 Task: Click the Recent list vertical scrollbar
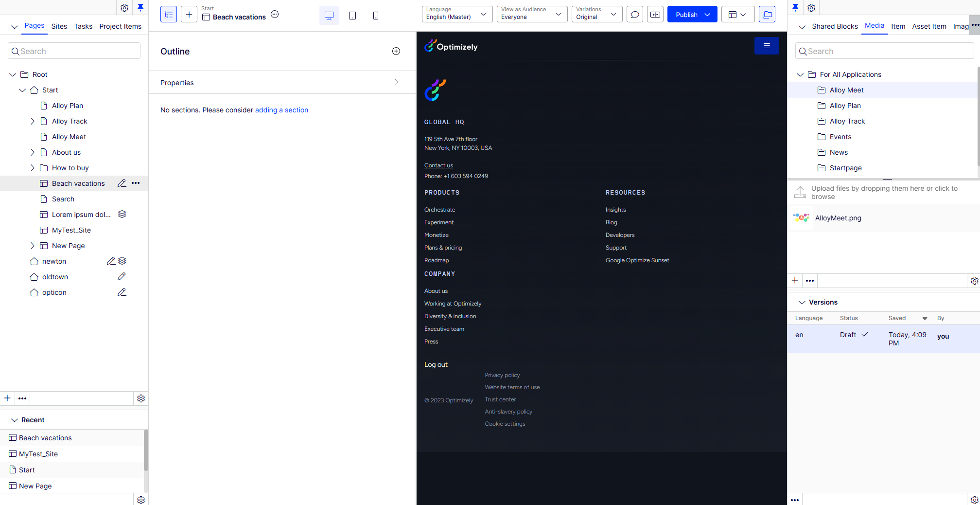(146, 450)
